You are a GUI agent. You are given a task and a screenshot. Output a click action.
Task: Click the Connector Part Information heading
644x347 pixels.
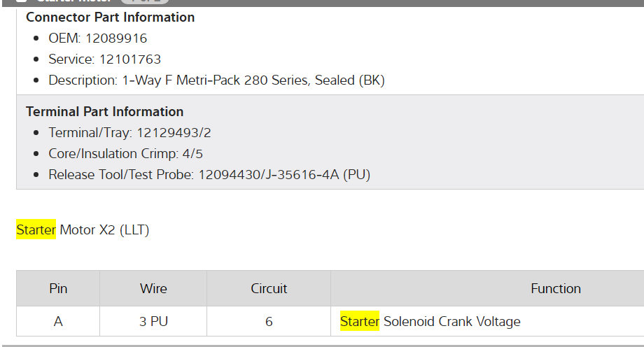(110, 17)
